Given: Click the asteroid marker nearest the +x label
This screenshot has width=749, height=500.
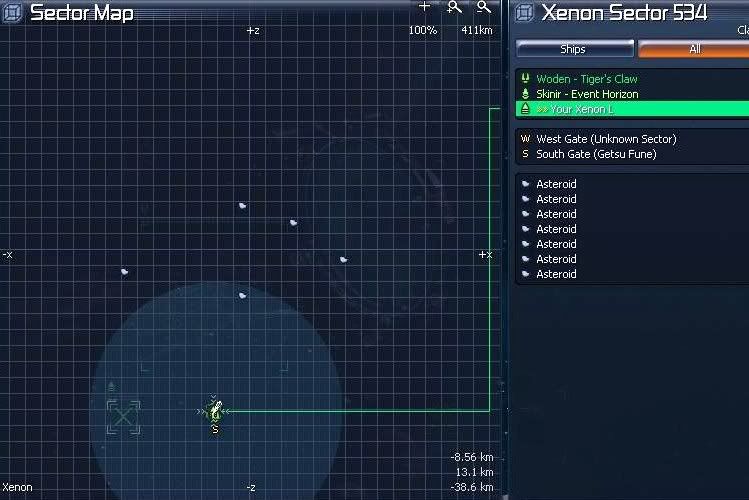Looking at the screenshot, I should pos(343,259).
